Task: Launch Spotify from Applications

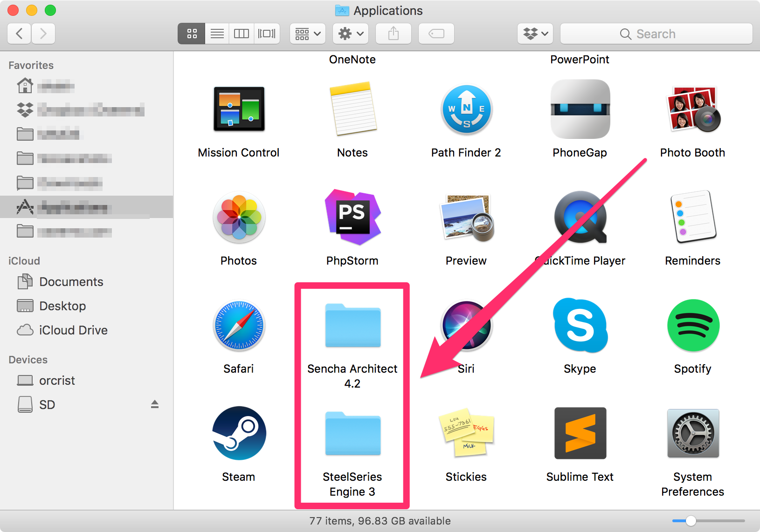Action: pos(692,326)
